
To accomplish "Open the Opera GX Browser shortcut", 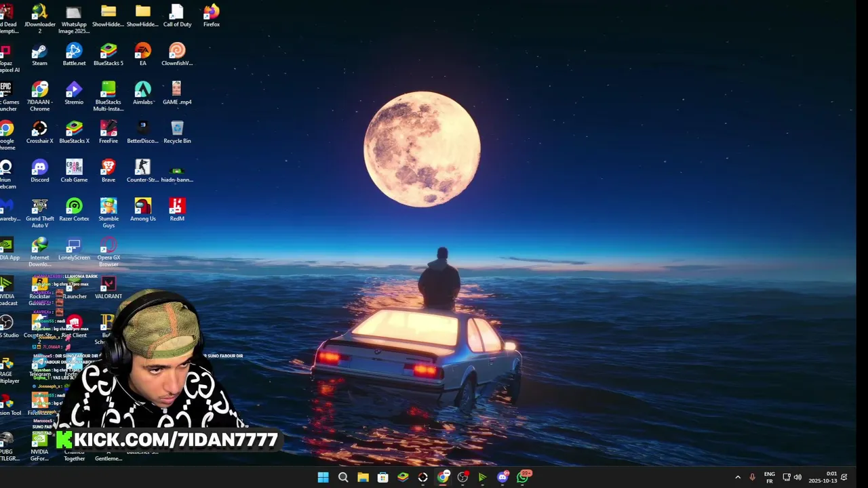I will coord(108,251).
